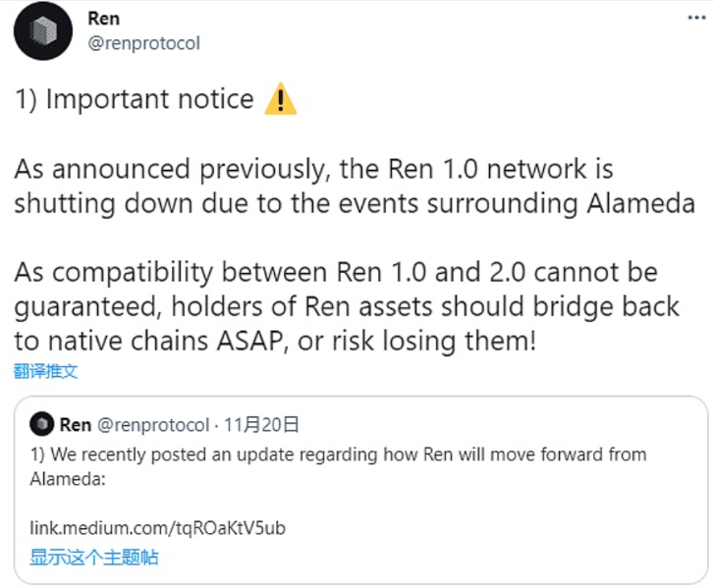Click the @renprotocol handle below header name
Viewport: 714px width, 588px height.
click(151, 44)
